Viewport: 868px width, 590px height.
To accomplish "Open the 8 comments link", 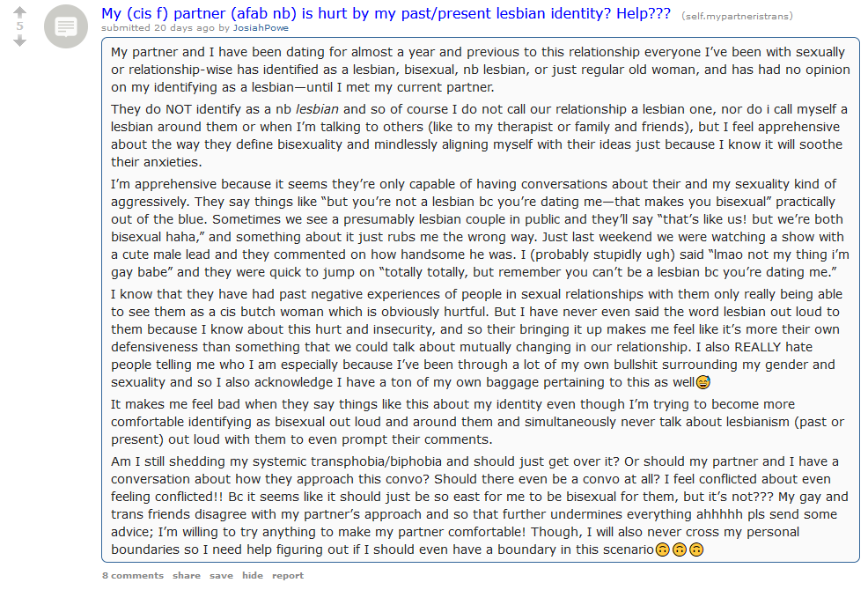I will [133, 576].
